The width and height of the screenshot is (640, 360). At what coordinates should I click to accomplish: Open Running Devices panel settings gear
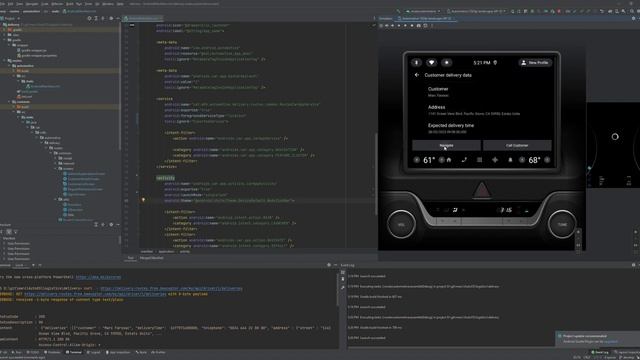click(633, 18)
